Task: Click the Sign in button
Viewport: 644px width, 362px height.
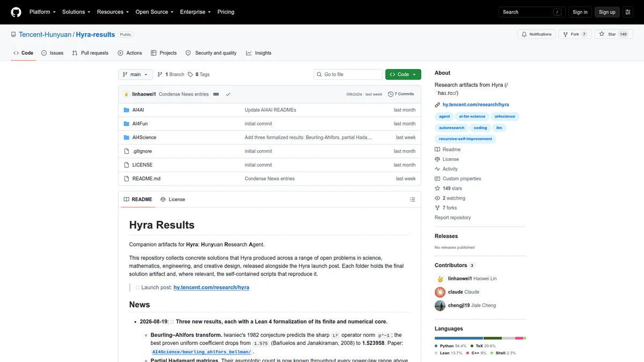Action: point(580,12)
